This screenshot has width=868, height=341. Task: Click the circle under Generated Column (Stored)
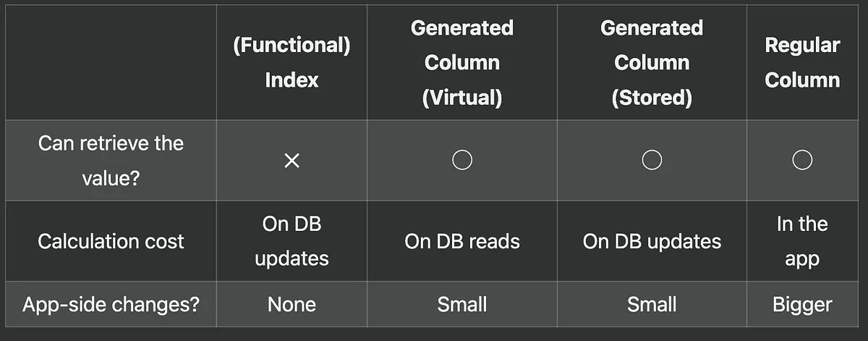tap(652, 161)
